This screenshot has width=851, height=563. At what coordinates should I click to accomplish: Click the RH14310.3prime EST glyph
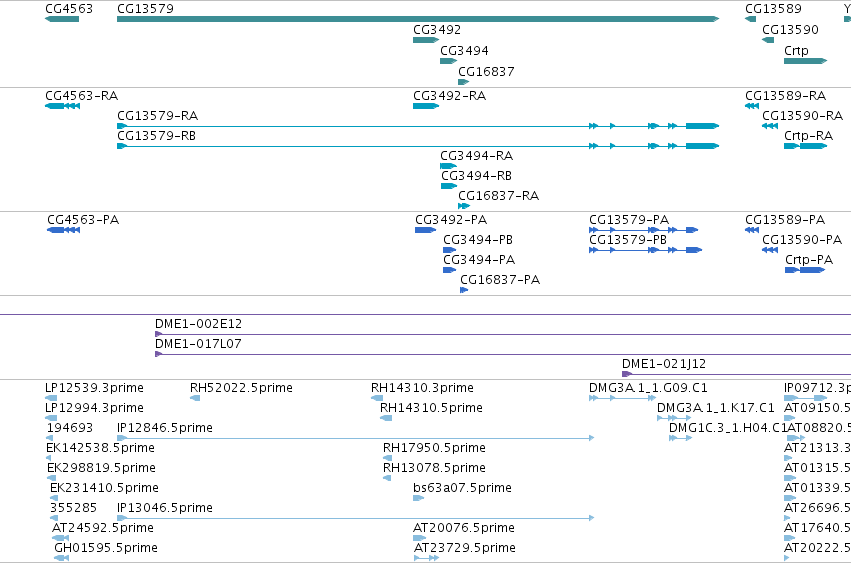[x=377, y=398]
